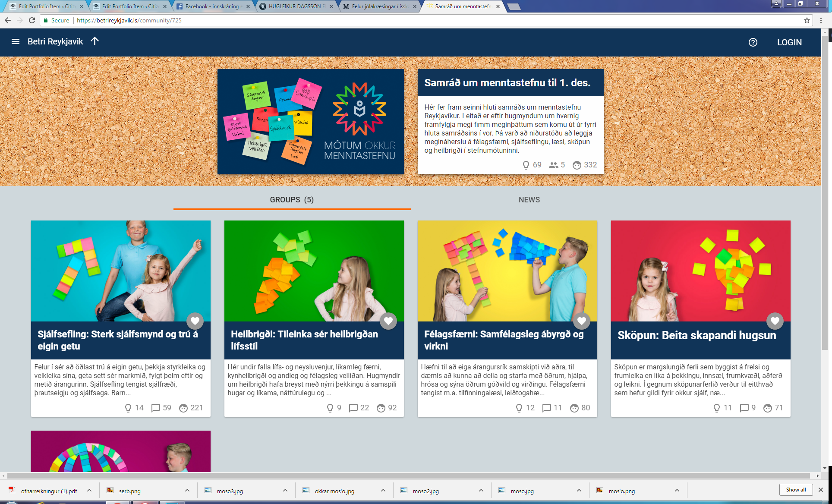This screenshot has height=504, width=832.
Task: Click Show all downloads button
Action: (796, 490)
